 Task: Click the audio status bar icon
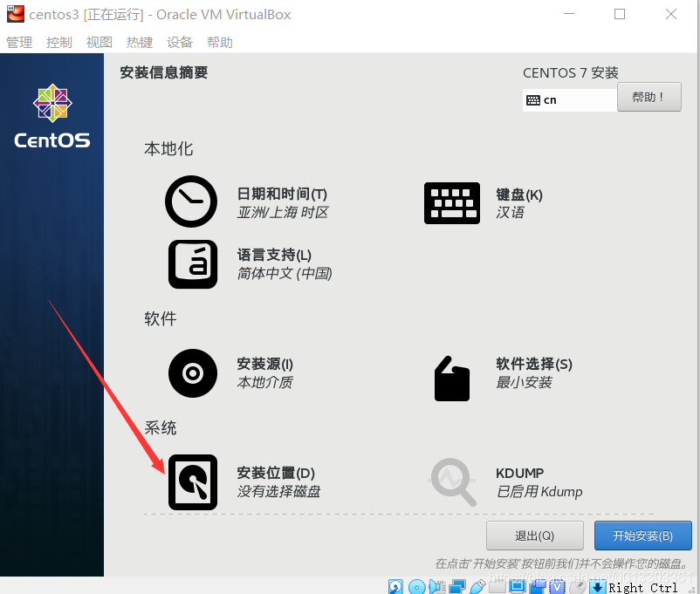click(x=437, y=587)
